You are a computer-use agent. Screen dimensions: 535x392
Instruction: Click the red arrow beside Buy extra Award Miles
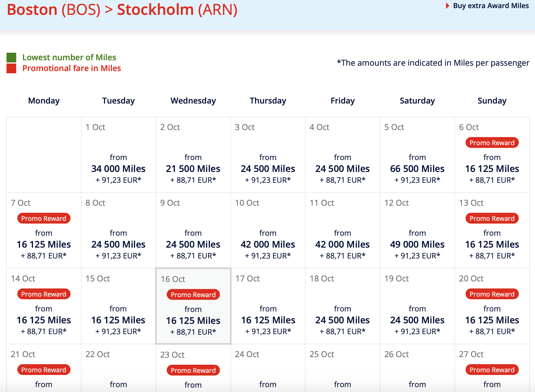pyautogui.click(x=447, y=6)
